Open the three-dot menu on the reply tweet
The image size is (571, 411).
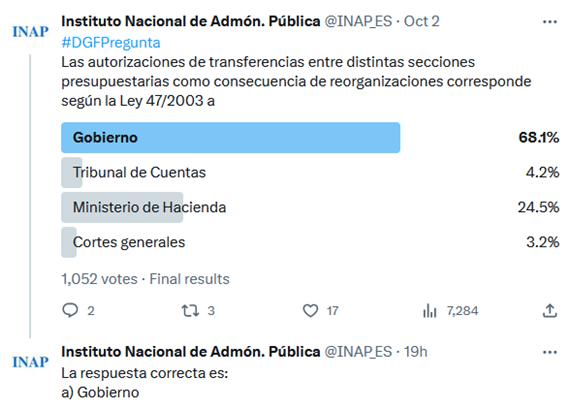tap(550, 352)
